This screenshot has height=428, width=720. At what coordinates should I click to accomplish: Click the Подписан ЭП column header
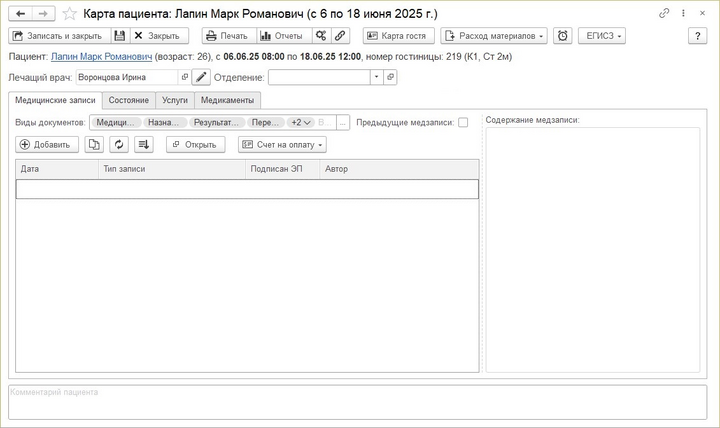[x=282, y=169]
